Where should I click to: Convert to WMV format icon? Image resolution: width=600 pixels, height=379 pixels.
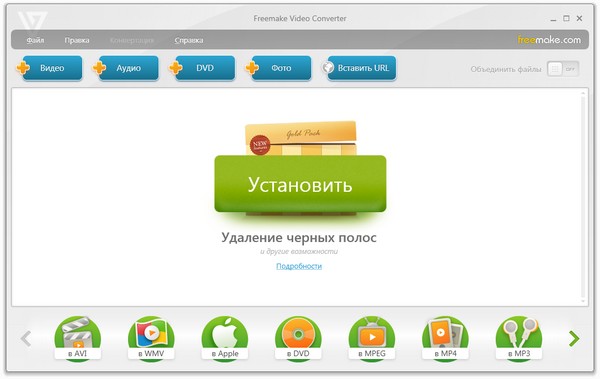click(151, 338)
